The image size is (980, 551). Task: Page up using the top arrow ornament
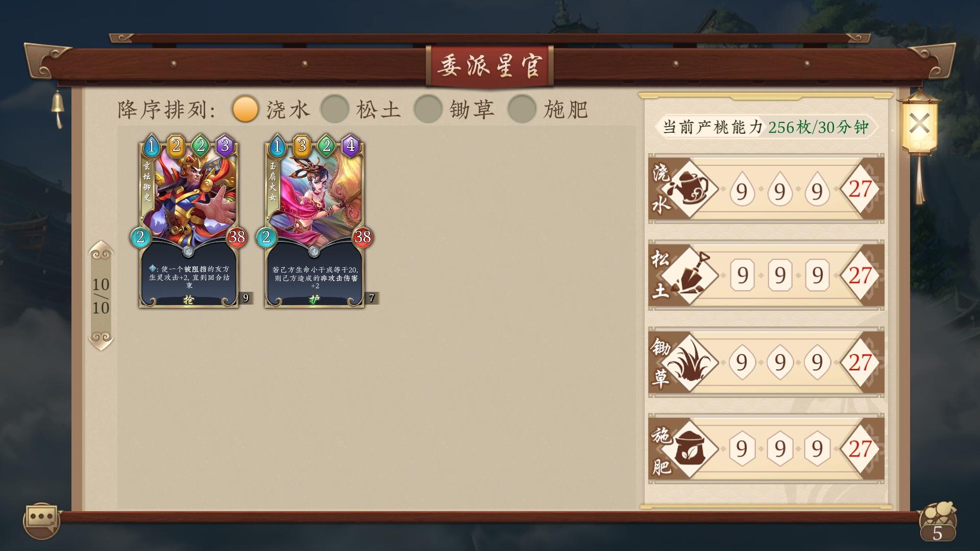[101, 251]
